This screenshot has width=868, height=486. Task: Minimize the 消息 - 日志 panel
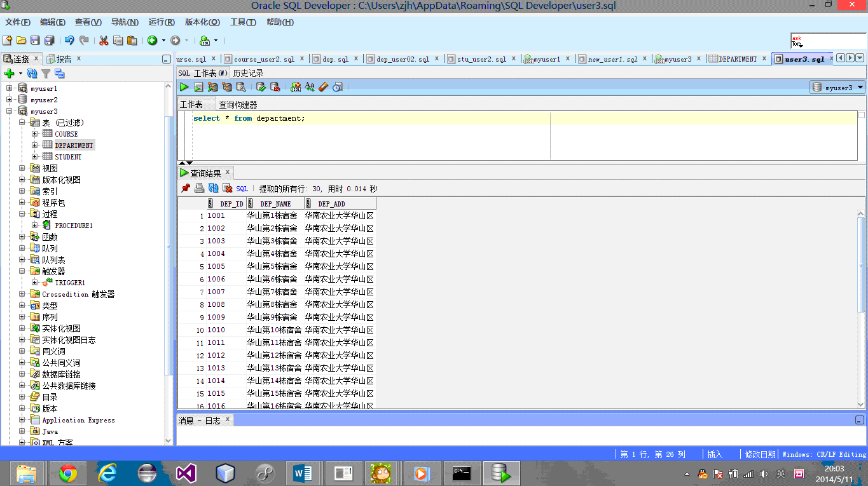click(x=860, y=420)
